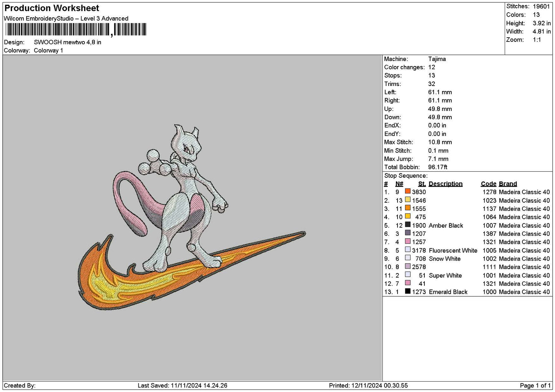Screen dimensions: 555x392
Task: Click the Trims value 32
Action: click(432, 84)
